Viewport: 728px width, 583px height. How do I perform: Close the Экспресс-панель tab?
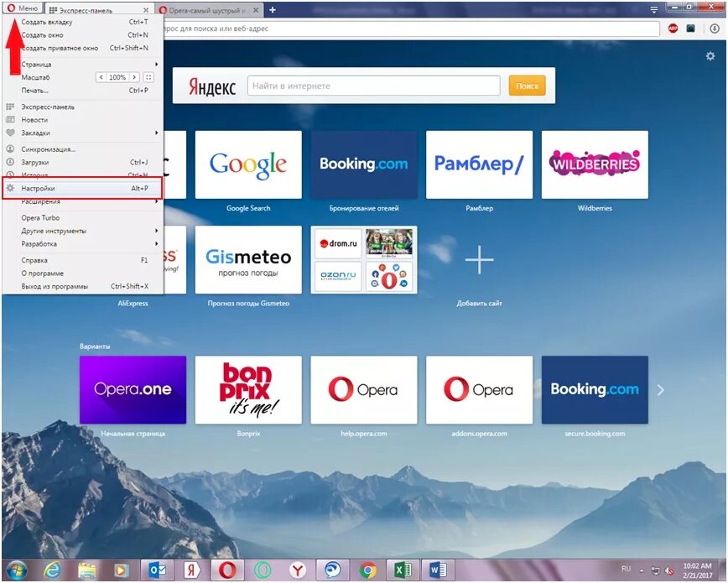(x=146, y=10)
